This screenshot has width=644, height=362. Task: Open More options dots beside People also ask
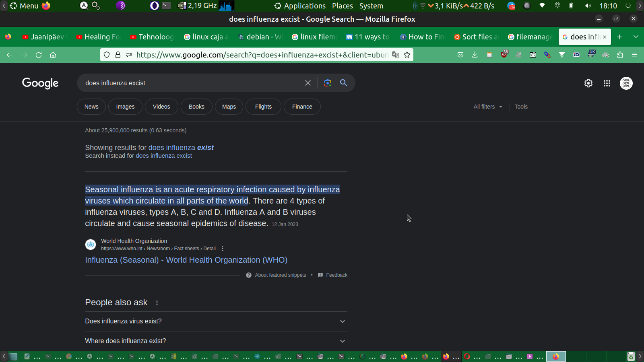click(x=157, y=303)
